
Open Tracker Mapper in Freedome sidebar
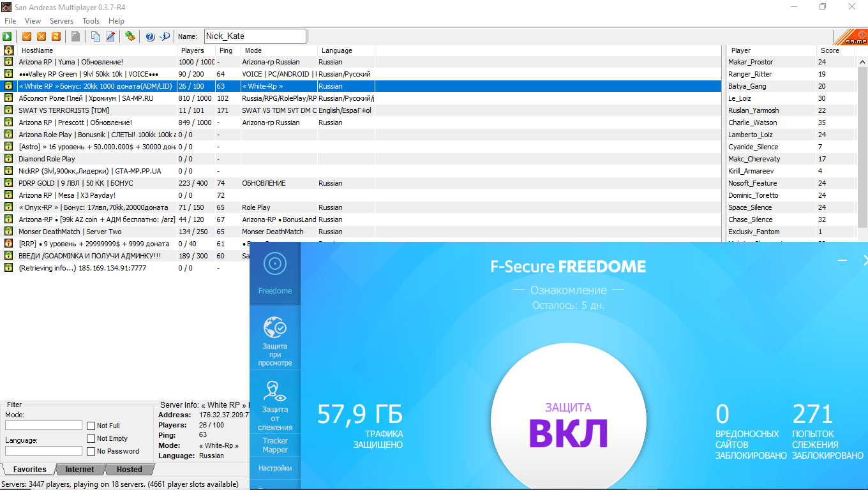[x=275, y=445]
